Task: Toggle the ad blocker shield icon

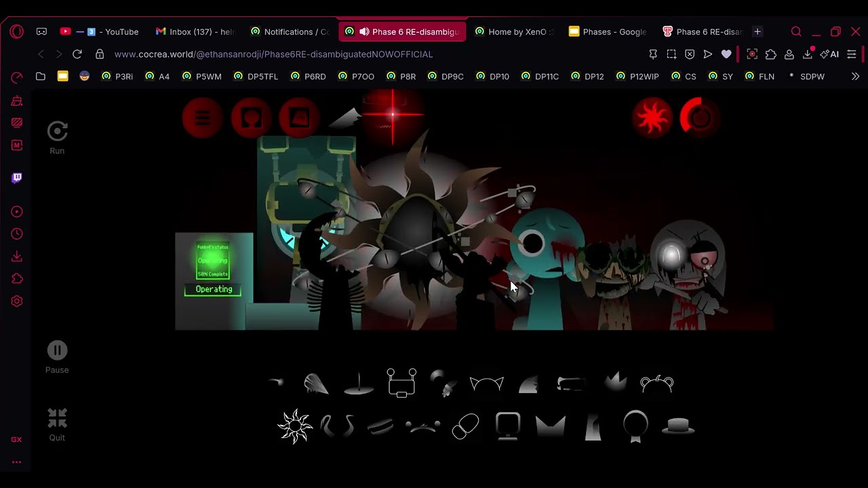Action: click(690, 54)
